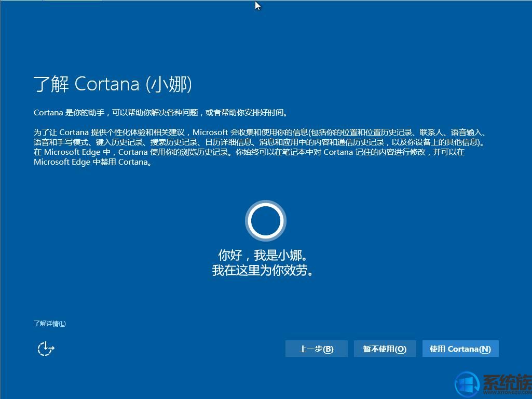This screenshot has width=532, height=399.
Task: Click the greeting text 你好，我是小娜。
Action: (x=263, y=255)
